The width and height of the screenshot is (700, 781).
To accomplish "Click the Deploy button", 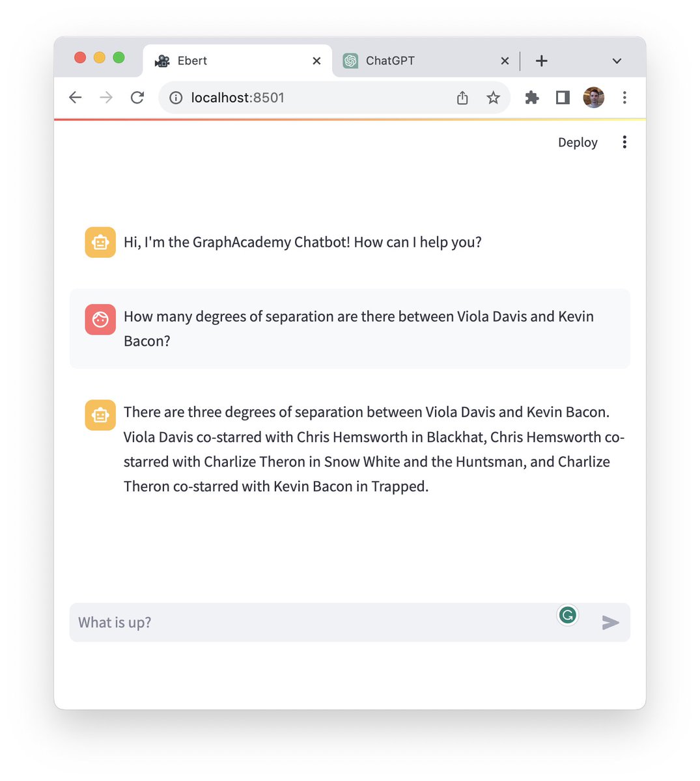I will 577,142.
